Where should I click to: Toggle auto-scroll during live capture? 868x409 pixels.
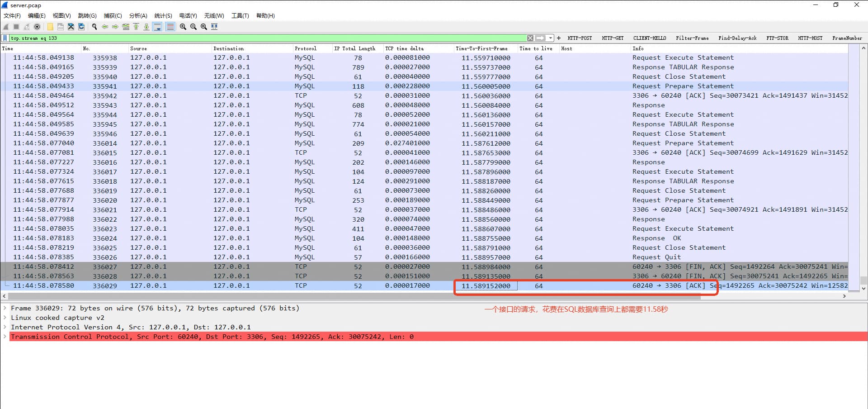click(157, 27)
